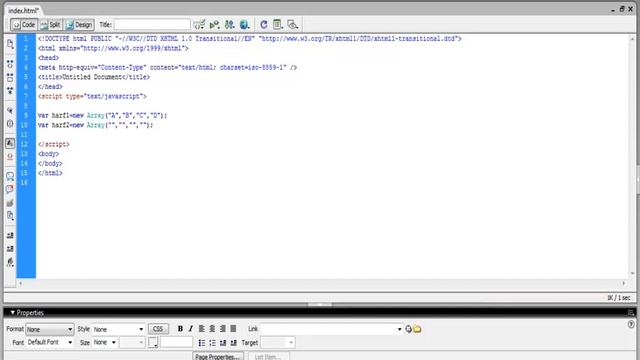Click the Untitled Document title line
The height and width of the screenshot is (360, 640).
(x=94, y=77)
